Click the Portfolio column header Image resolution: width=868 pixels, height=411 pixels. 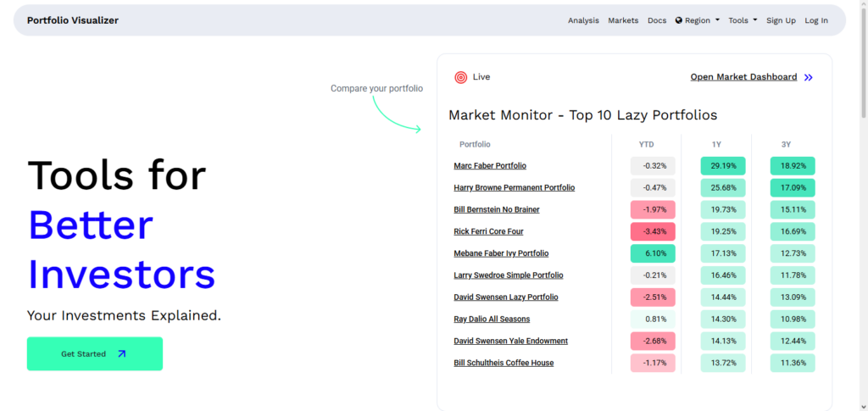point(475,144)
